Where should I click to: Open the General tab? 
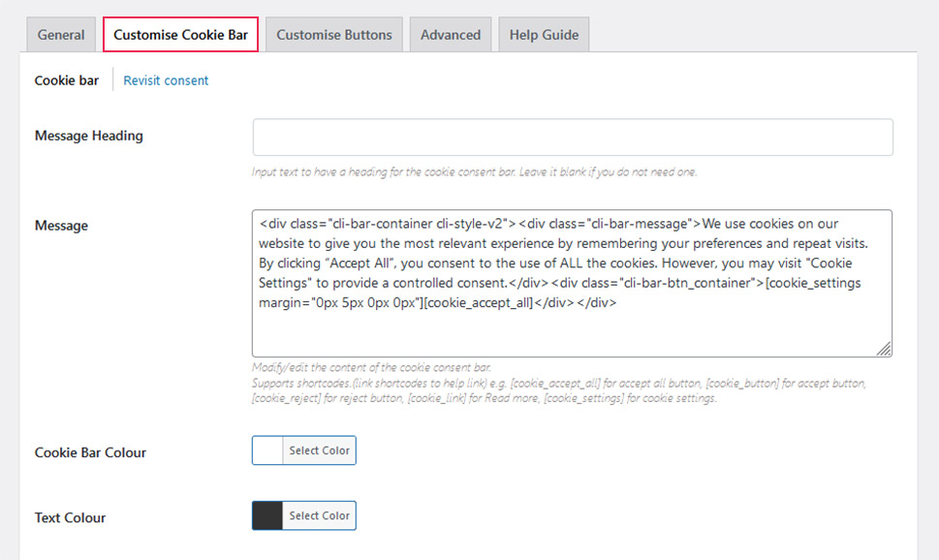click(x=61, y=35)
